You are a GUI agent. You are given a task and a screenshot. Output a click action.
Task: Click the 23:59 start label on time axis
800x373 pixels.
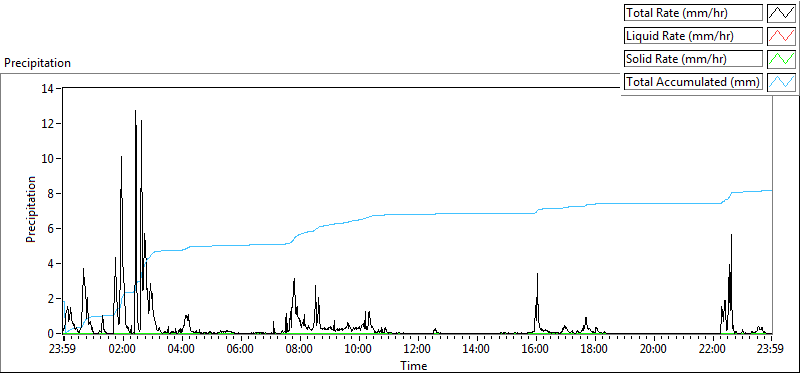[64, 350]
